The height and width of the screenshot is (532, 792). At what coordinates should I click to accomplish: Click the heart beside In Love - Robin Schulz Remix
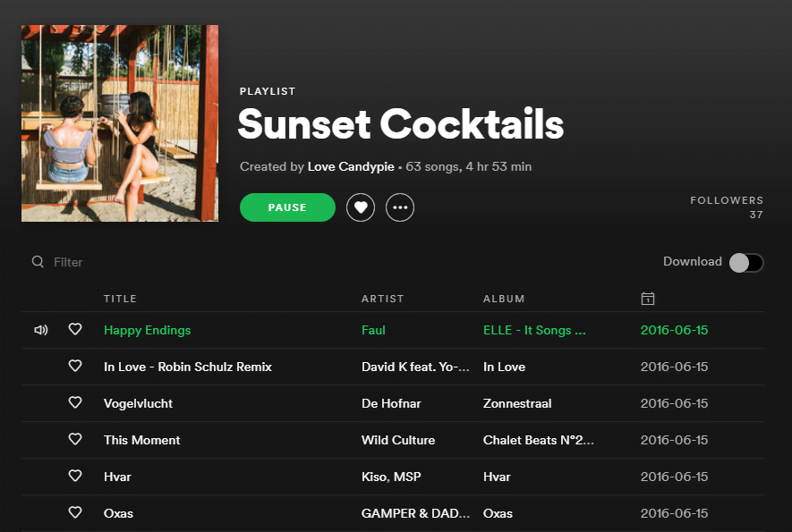[75, 367]
